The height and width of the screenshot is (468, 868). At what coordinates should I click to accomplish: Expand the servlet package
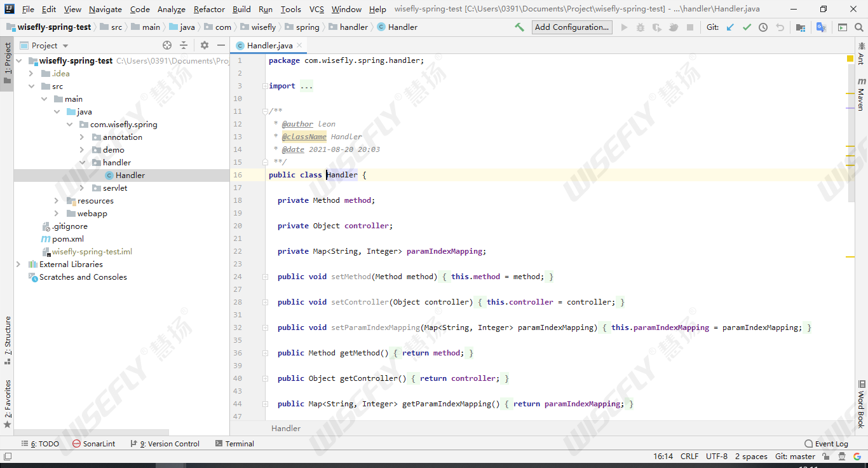point(82,188)
